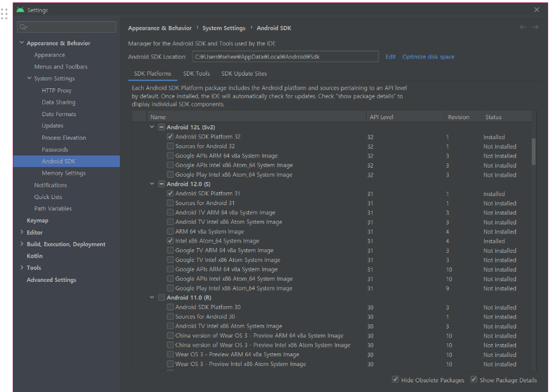Click the Android SDK Location path field
556x392 pixels.
coord(285,57)
